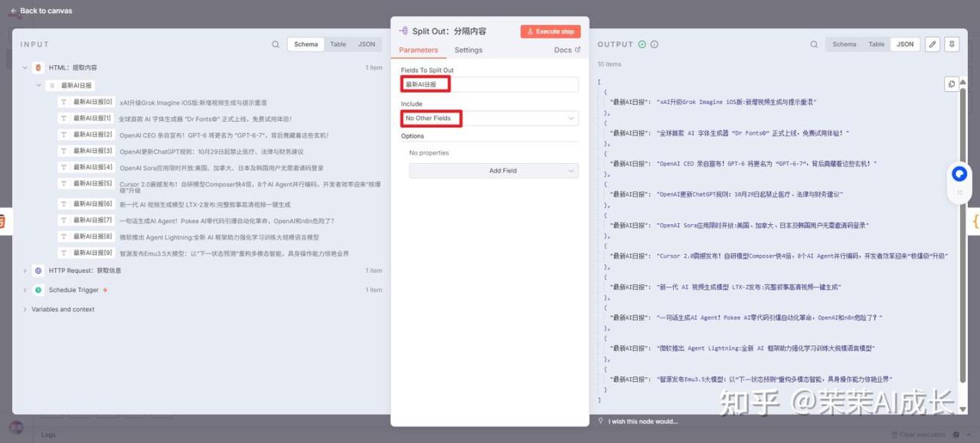
Task: Switch OUTPUT view to Schema
Action: point(844,44)
